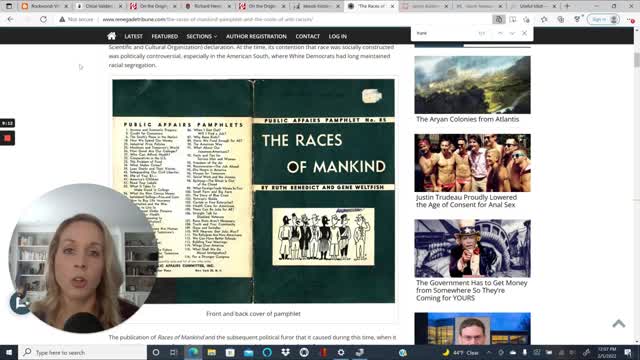
Task: Open Justin Trudeau Proudly Lowered article link
Action: point(467,201)
